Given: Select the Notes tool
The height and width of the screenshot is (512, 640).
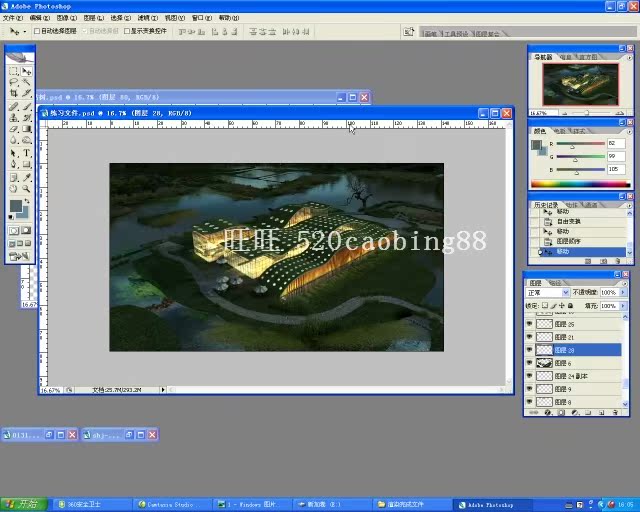Looking at the screenshot, I should tap(13, 178).
